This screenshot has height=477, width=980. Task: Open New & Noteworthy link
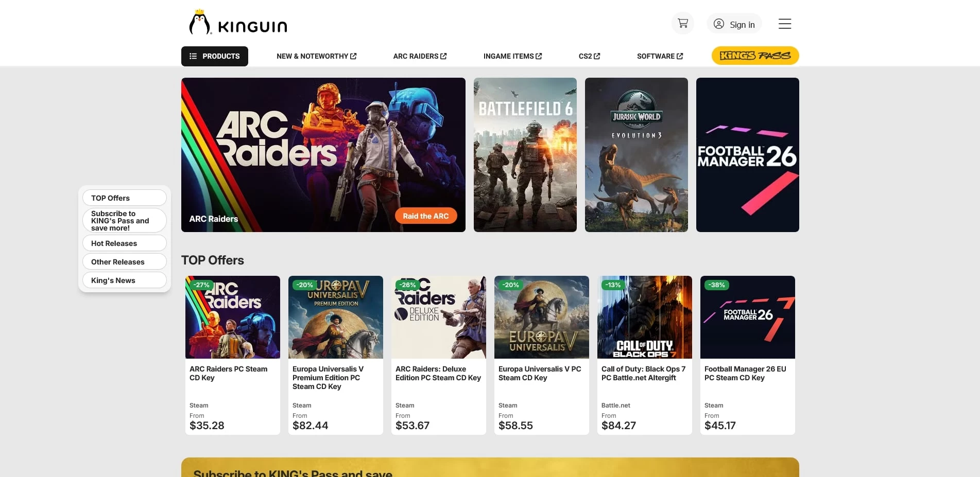point(316,56)
